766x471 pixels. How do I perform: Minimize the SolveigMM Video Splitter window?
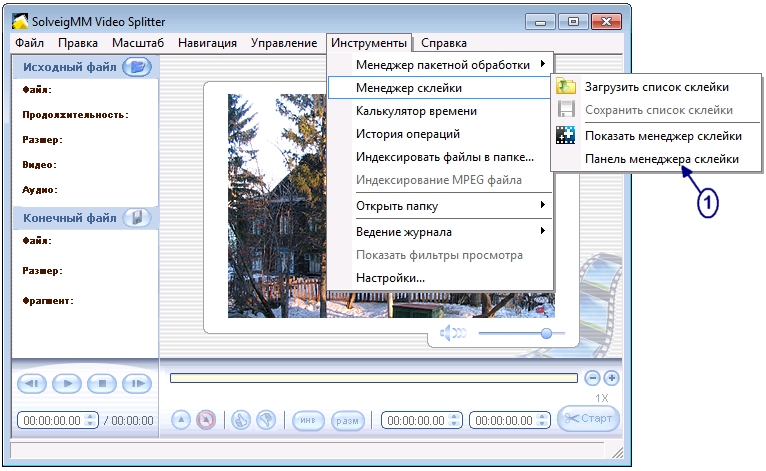(540, 22)
